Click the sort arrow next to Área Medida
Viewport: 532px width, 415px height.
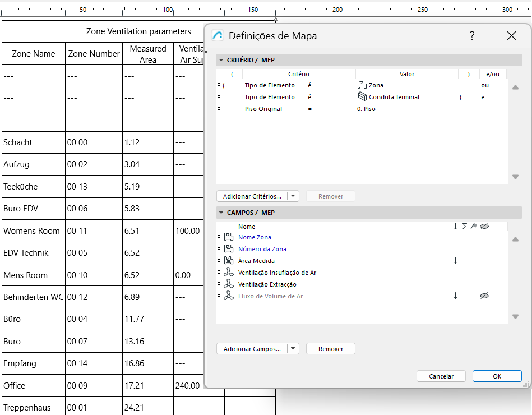[455, 260]
